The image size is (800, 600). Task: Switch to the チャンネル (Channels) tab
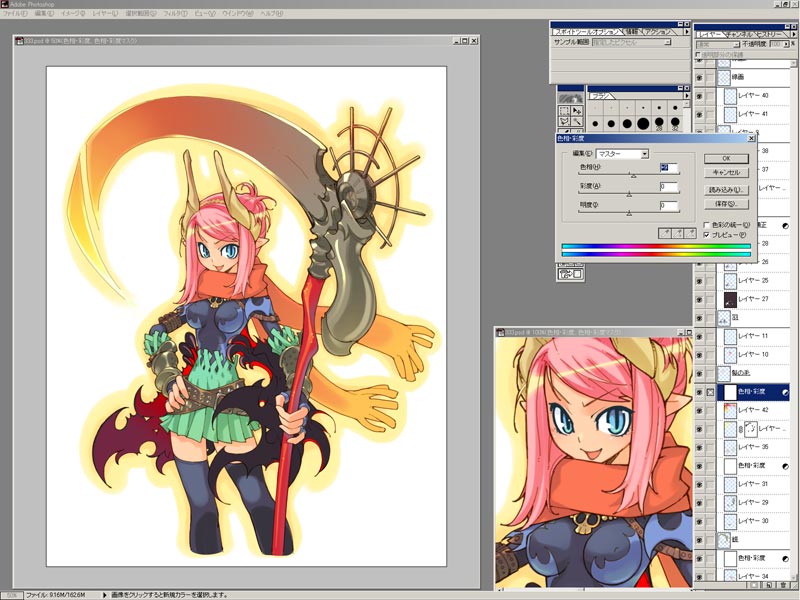(739, 34)
